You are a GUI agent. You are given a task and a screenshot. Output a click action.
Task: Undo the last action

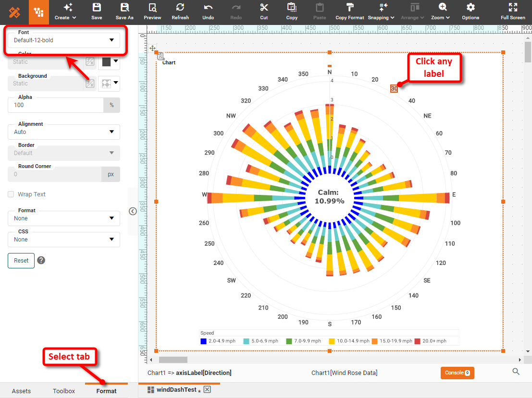point(208,12)
